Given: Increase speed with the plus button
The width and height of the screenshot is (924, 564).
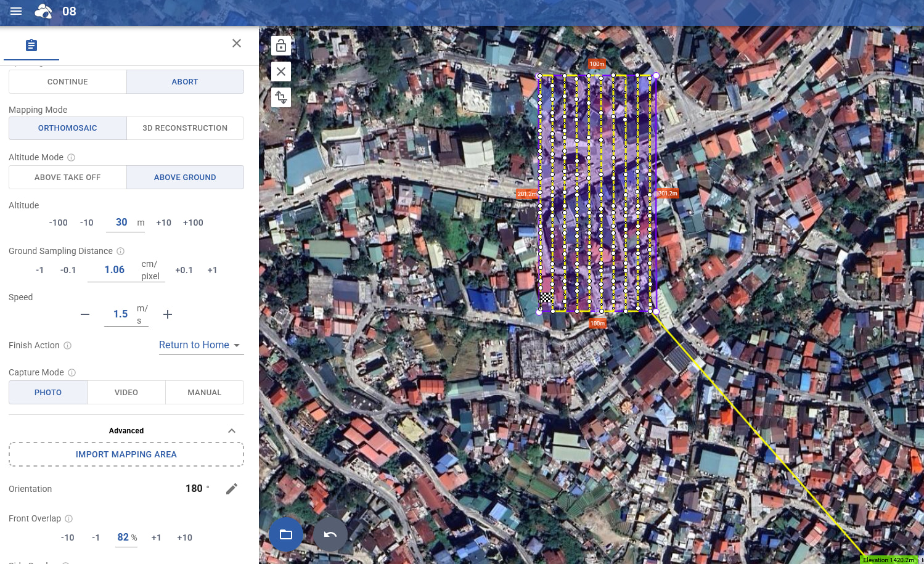Looking at the screenshot, I should tap(168, 314).
